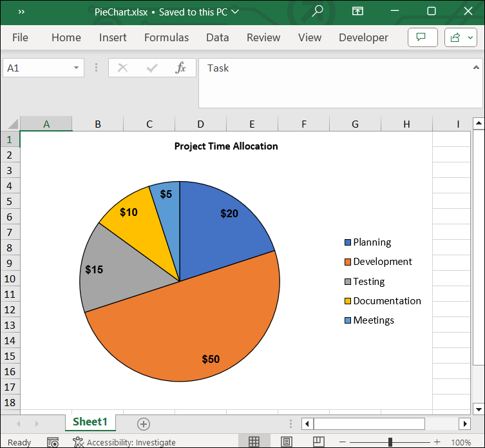
Task: Switch to Page Layout view
Action: [x=287, y=442]
